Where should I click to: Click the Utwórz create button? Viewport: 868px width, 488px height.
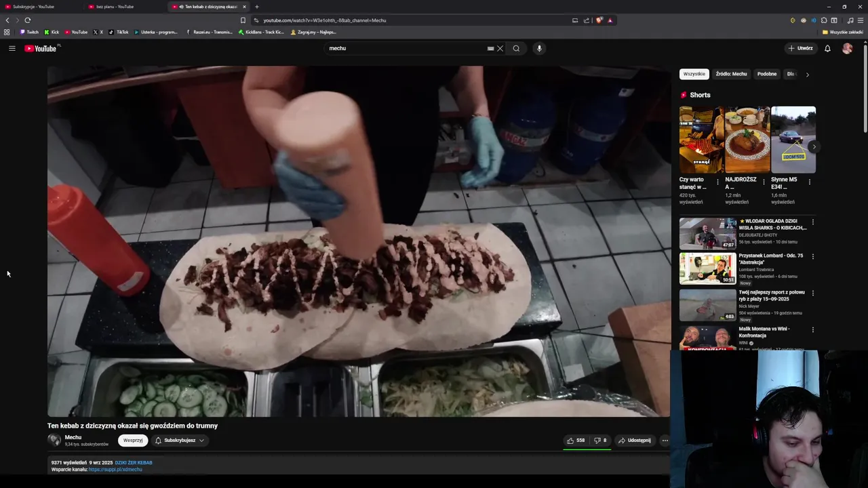[x=800, y=48]
